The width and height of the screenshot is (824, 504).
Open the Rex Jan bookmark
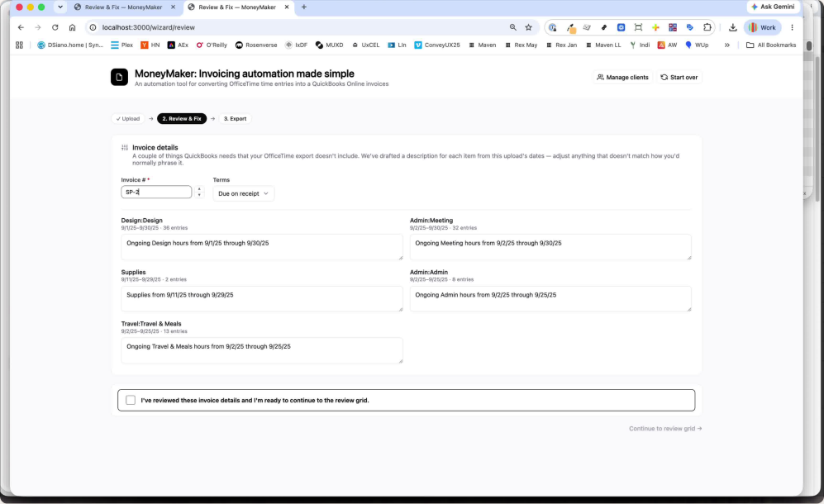pyautogui.click(x=561, y=45)
